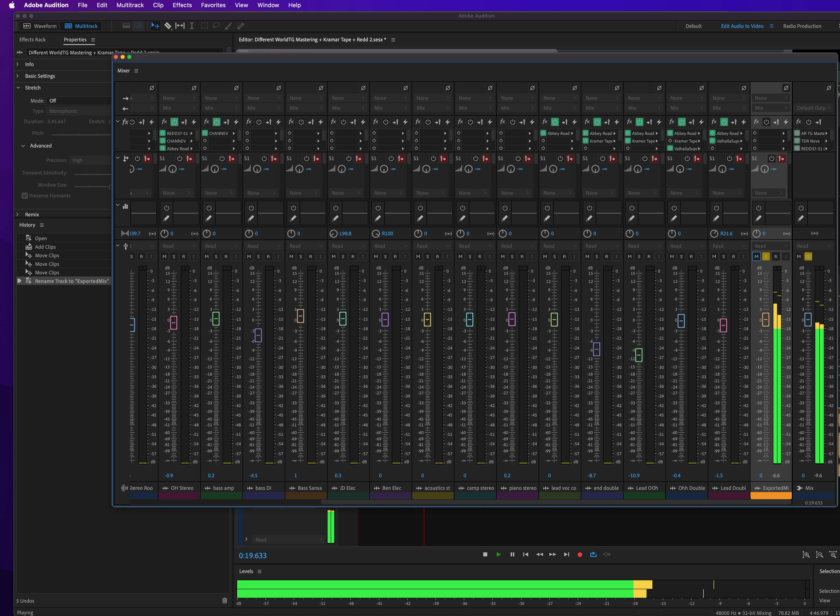This screenshot has height=616, width=840.
Task: Open Read automation dropdown on Mix track
Action: 813,246
